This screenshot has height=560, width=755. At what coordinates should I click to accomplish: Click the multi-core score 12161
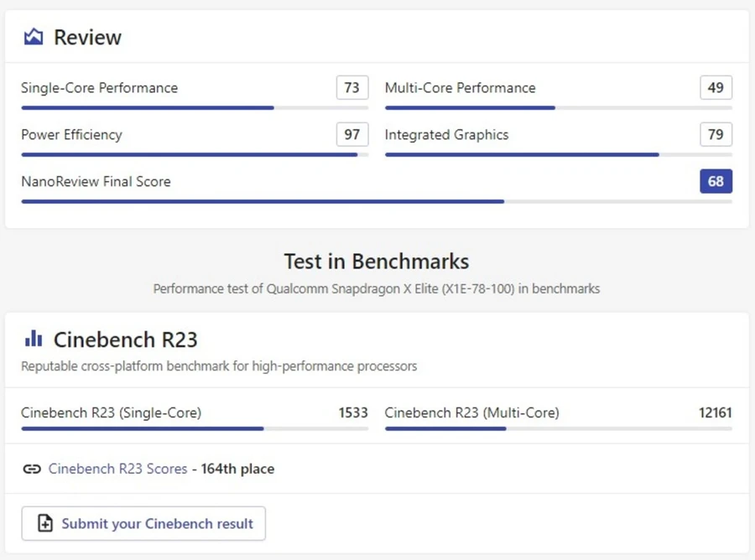715,412
